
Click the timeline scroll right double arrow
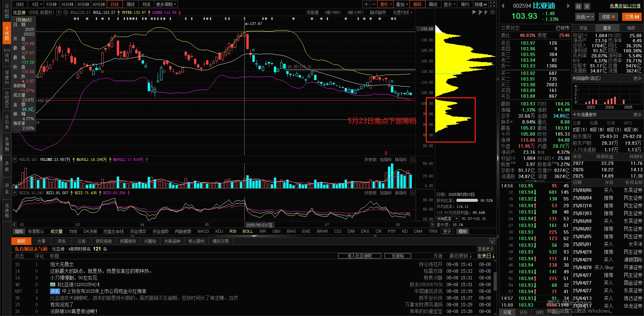(x=432, y=225)
